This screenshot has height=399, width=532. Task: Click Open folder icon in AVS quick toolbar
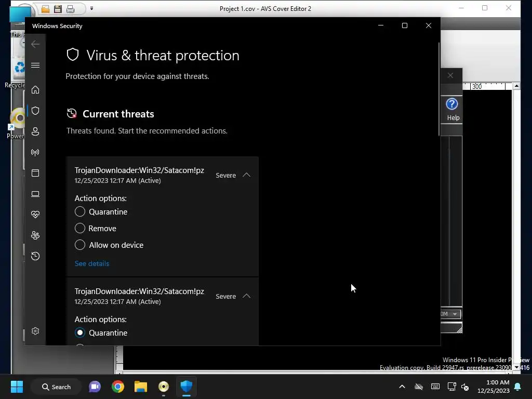pos(46,9)
